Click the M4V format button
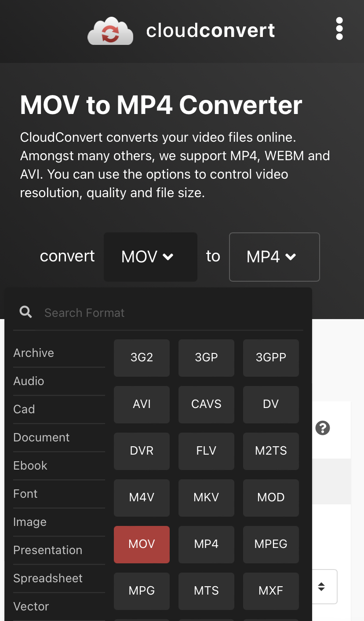Viewport: 364px width, 621px height. (x=142, y=498)
